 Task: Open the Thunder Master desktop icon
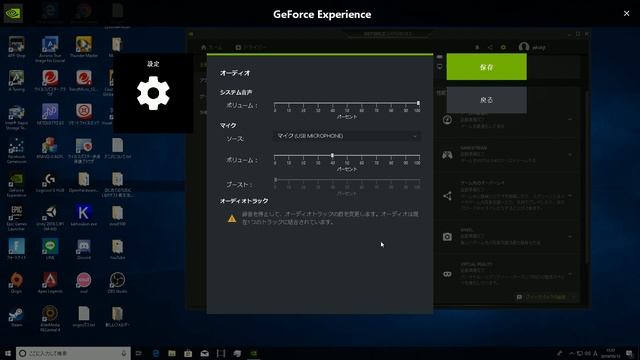click(84, 47)
